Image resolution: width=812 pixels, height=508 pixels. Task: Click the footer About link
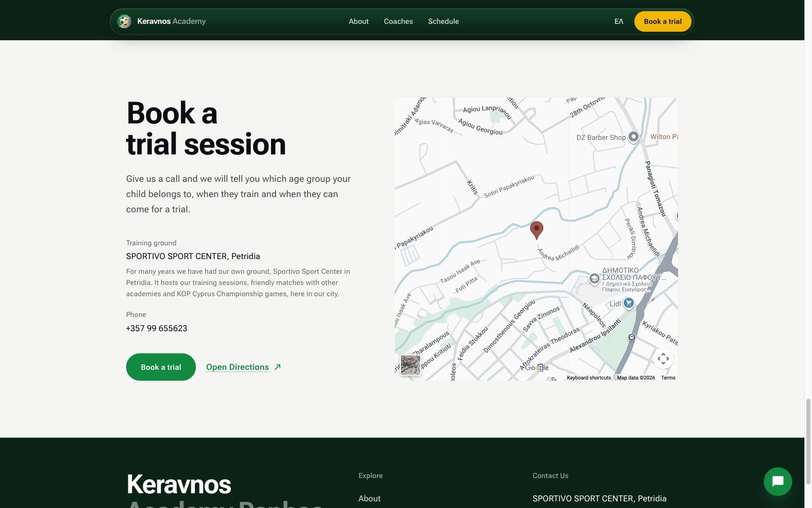tap(369, 498)
